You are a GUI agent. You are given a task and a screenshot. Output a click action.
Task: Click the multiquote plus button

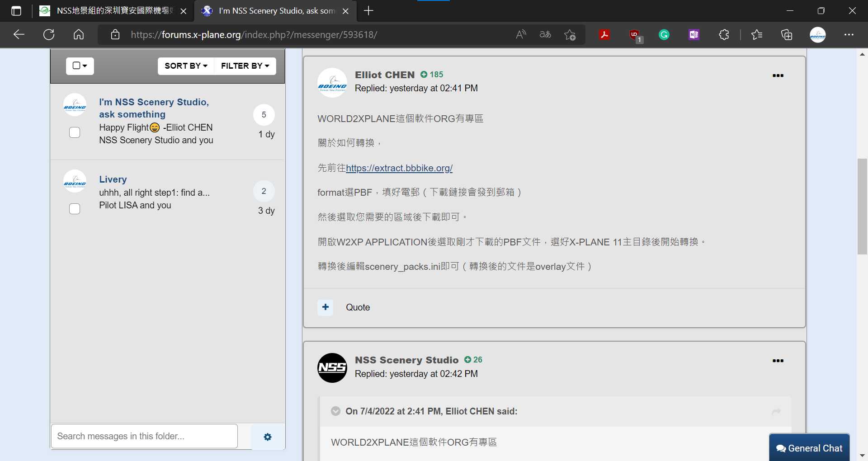(x=325, y=307)
